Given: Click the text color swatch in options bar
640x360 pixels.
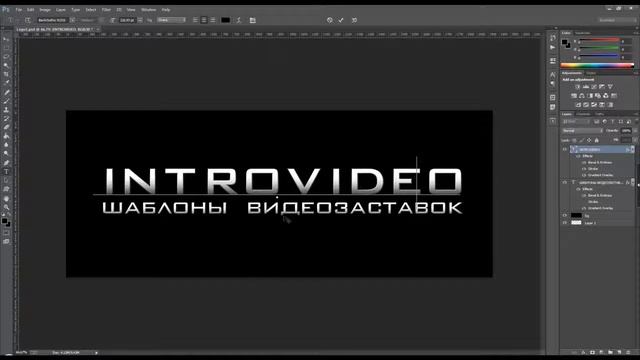Looking at the screenshot, I should coord(225,20).
